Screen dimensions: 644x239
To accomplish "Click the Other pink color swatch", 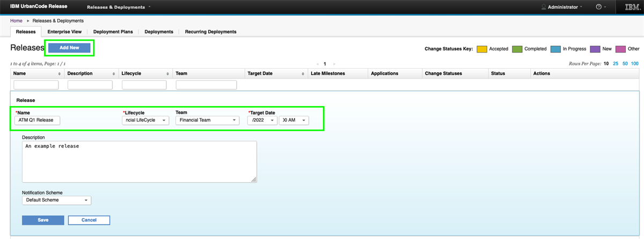I will (x=620, y=49).
